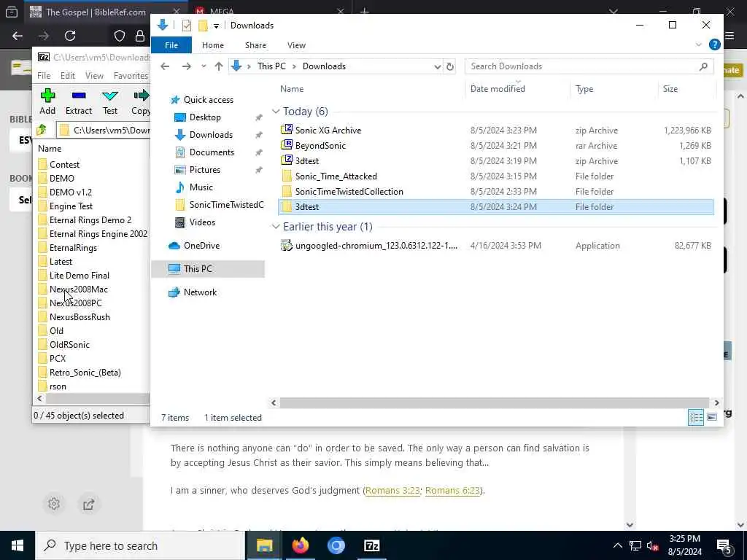Expand the Explorer ribbon chevron
The height and width of the screenshot is (560, 747).
click(698, 44)
